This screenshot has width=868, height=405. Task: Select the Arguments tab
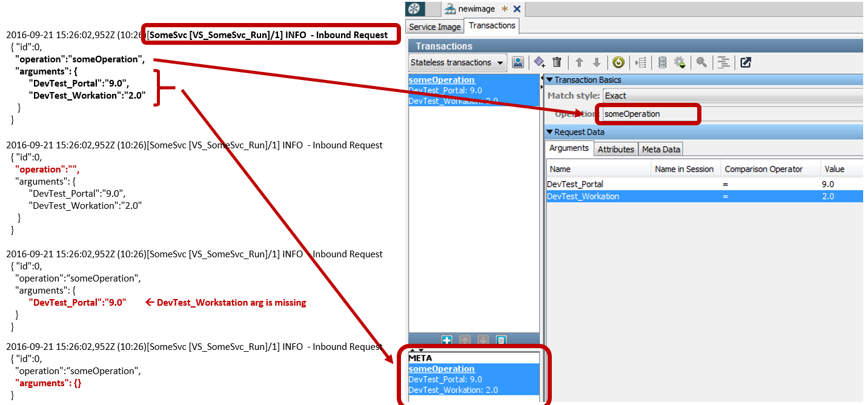tap(569, 148)
